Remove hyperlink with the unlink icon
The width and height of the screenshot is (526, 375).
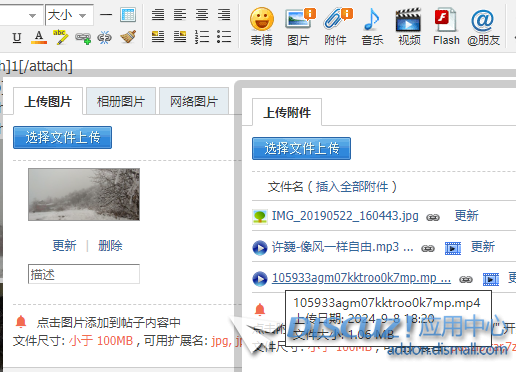coord(104,37)
